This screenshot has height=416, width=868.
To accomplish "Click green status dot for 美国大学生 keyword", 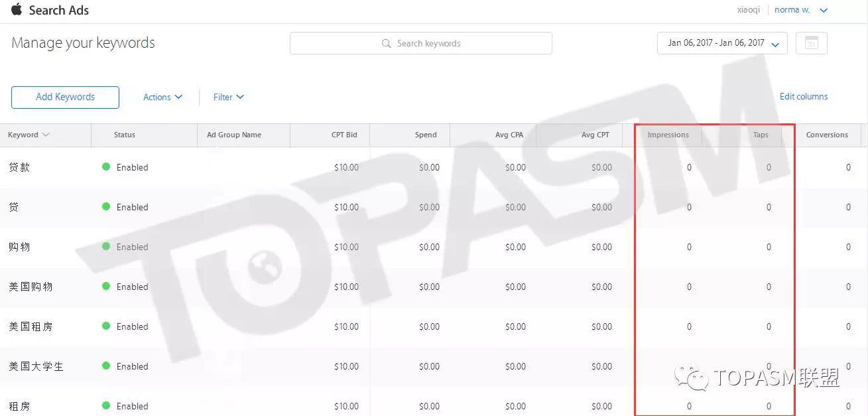I will [106, 366].
